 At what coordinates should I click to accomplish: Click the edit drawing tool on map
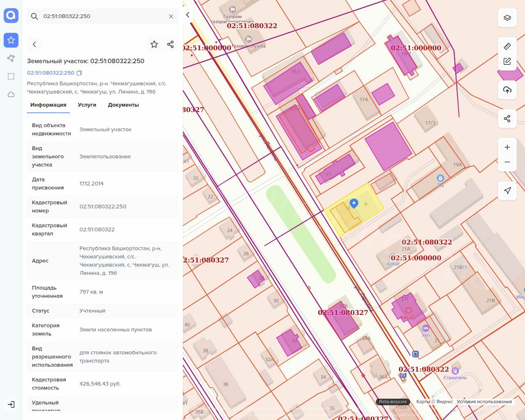[507, 62]
